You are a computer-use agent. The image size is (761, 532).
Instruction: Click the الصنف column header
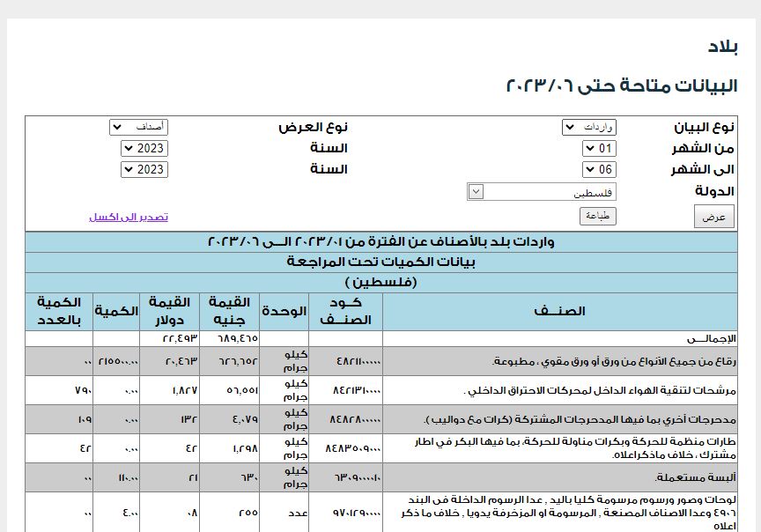560,312
